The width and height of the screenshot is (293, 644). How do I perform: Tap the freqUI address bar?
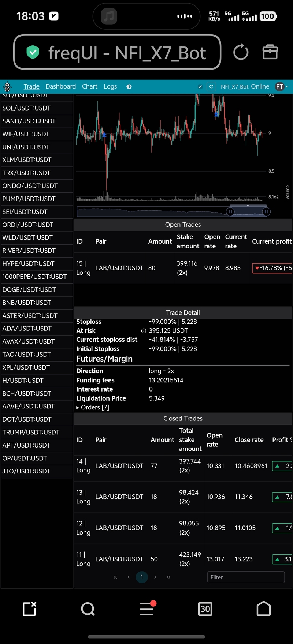pyautogui.click(x=117, y=52)
